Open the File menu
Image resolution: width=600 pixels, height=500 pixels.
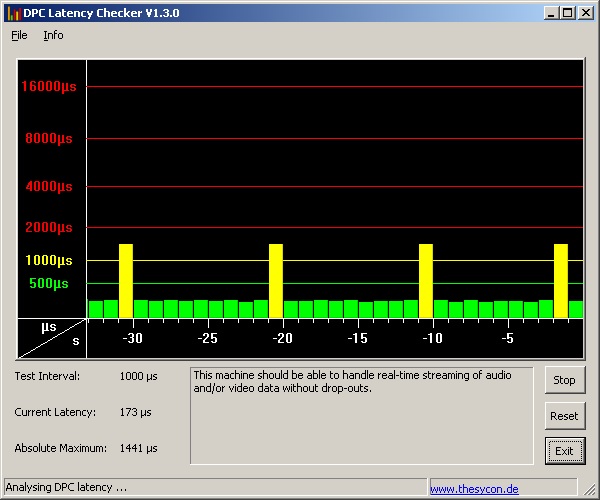(20, 35)
